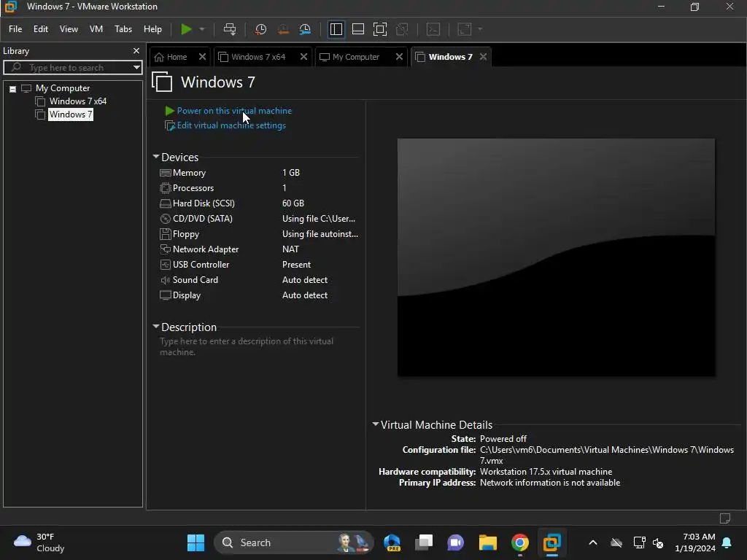Close the Library panel
Screen dimensions: 747x560
pos(136,50)
